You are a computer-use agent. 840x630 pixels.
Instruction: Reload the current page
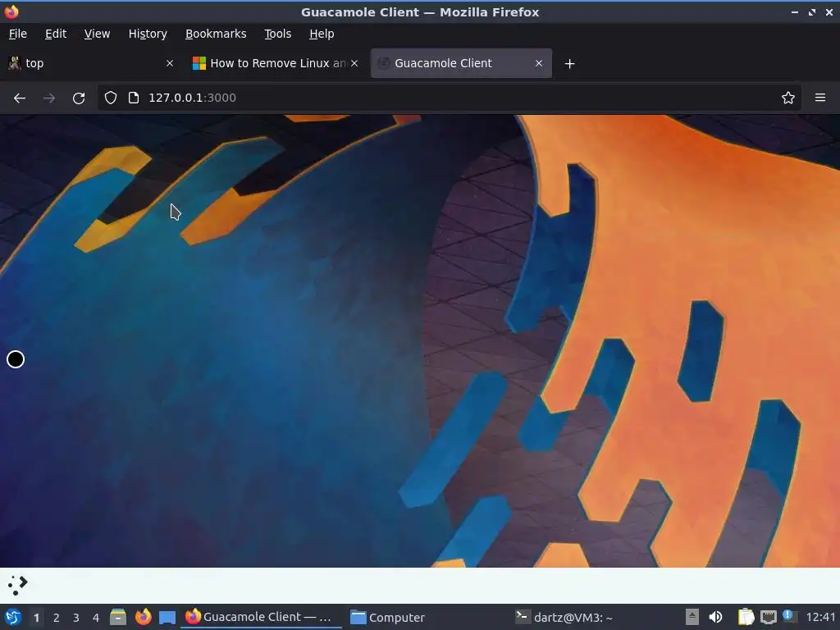click(x=79, y=98)
